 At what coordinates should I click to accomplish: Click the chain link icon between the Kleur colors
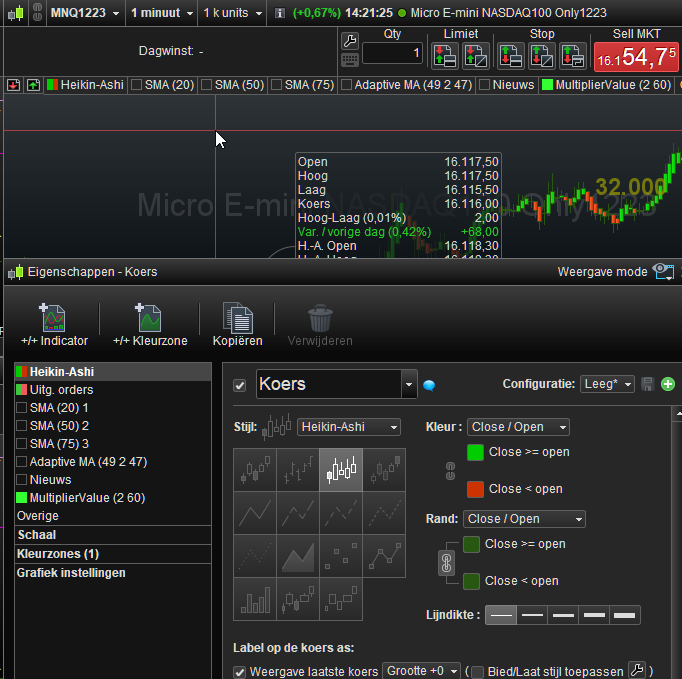pyautogui.click(x=451, y=471)
